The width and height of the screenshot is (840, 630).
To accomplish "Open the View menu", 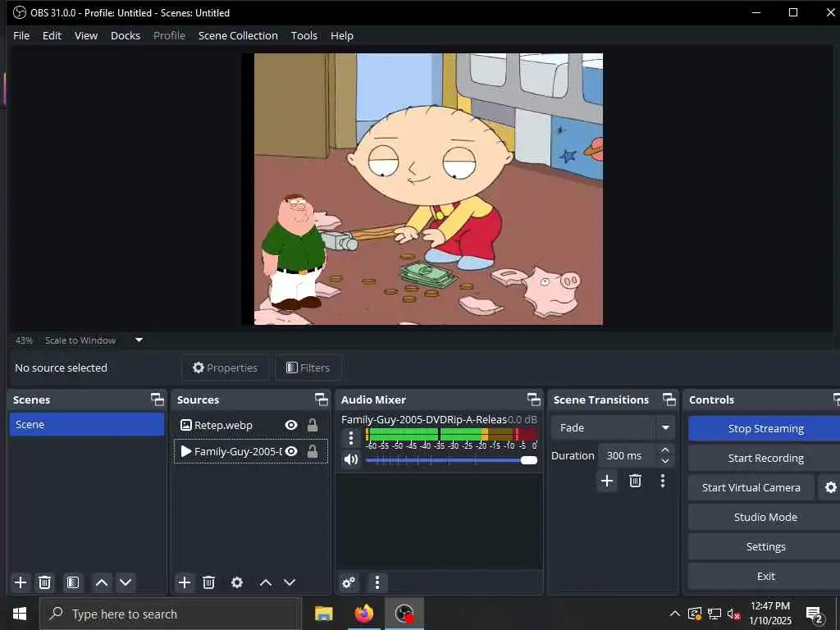I will [85, 36].
